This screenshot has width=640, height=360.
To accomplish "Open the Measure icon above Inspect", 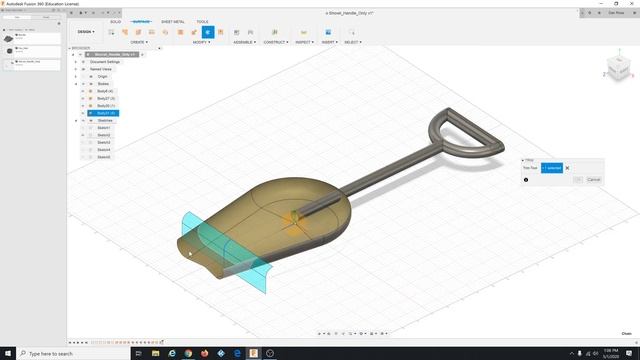I will tap(304, 32).
